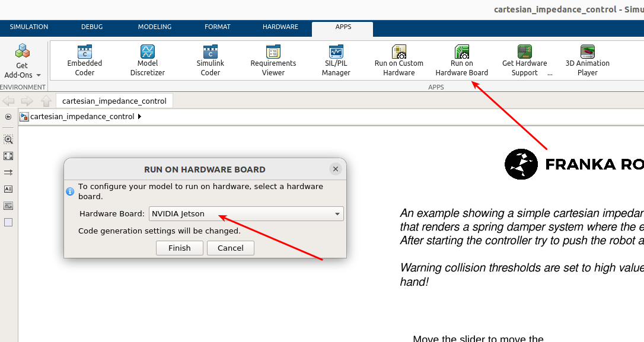The height and width of the screenshot is (342, 644).
Task: Select the Zoom tool in the left palette
Action: pyautogui.click(x=8, y=139)
